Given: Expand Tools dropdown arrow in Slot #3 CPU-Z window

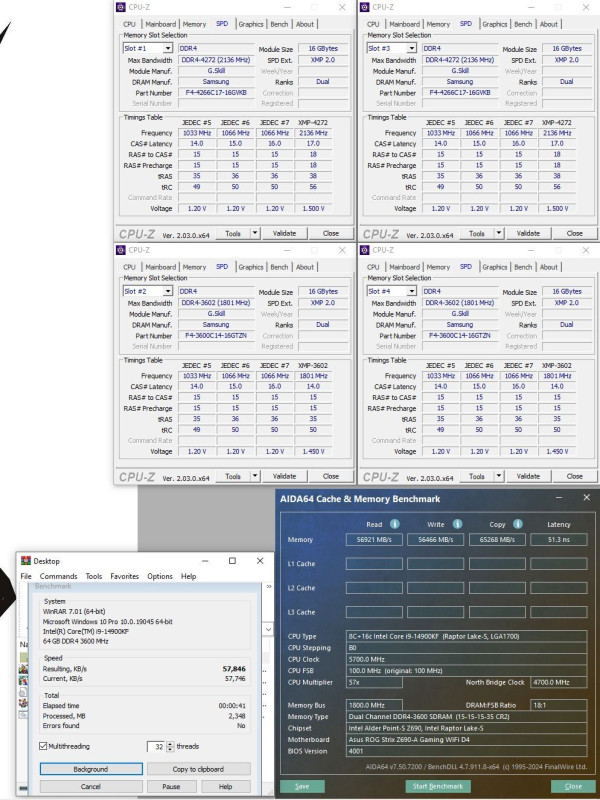Looking at the screenshot, I should (x=498, y=233).
